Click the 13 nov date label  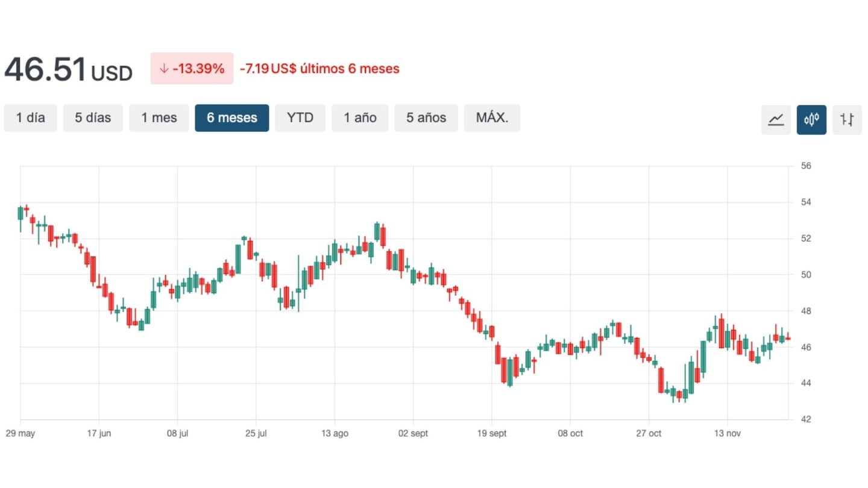coord(727,433)
